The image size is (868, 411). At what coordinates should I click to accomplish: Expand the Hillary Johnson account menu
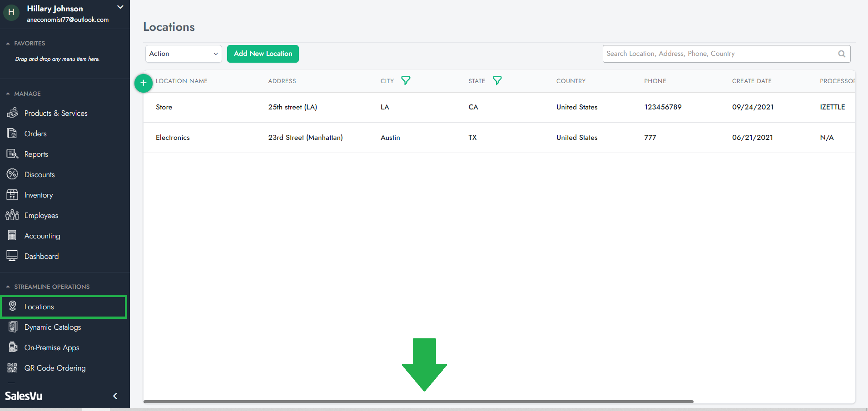pyautogui.click(x=120, y=7)
